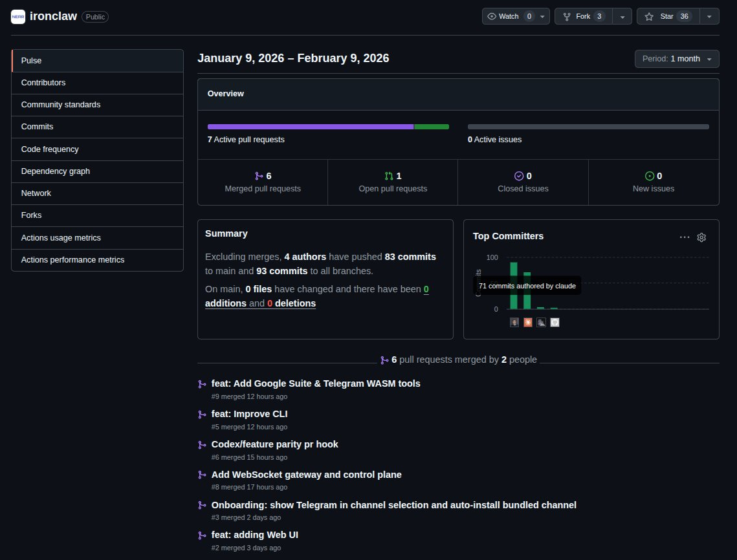
Task: Change the Period 1 month dropdown
Action: [x=677, y=59]
